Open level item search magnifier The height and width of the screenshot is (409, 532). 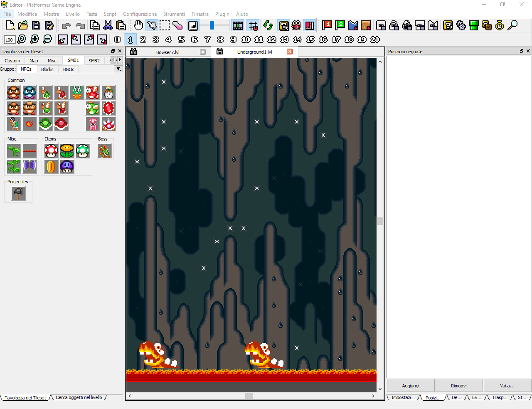tap(513, 25)
